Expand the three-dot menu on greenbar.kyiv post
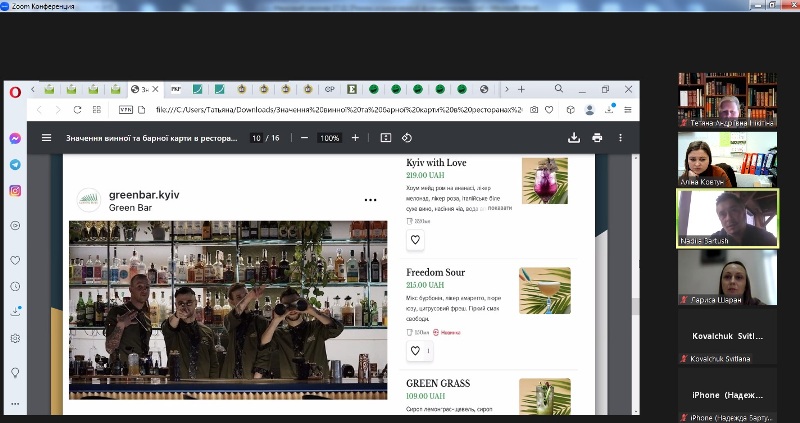Viewport: 800px width, 423px height. pos(370,200)
